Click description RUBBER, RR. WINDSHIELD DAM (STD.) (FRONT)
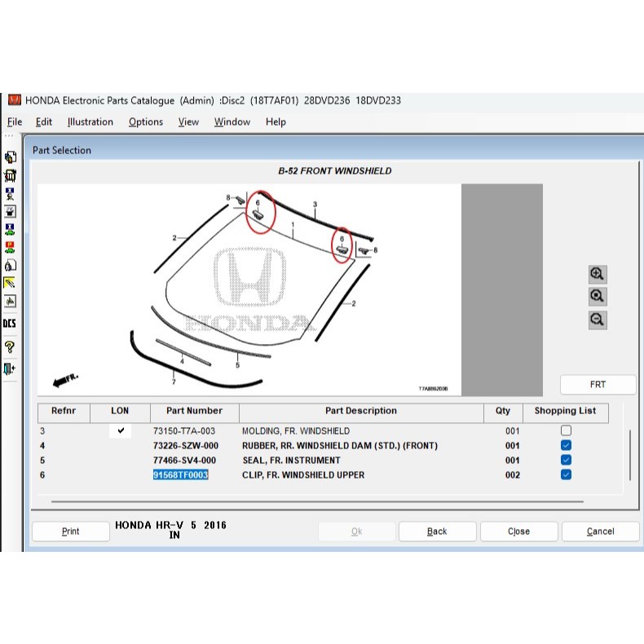644x644 pixels. pos(340,446)
